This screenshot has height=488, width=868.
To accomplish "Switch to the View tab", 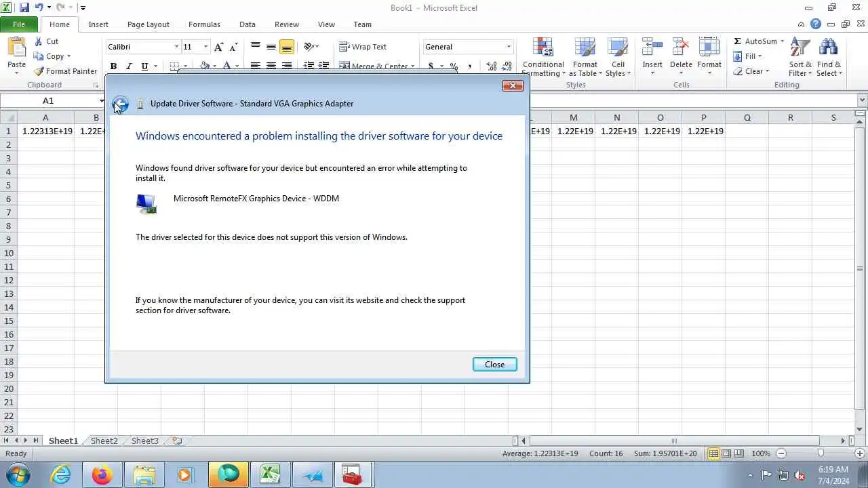I will pyautogui.click(x=326, y=24).
